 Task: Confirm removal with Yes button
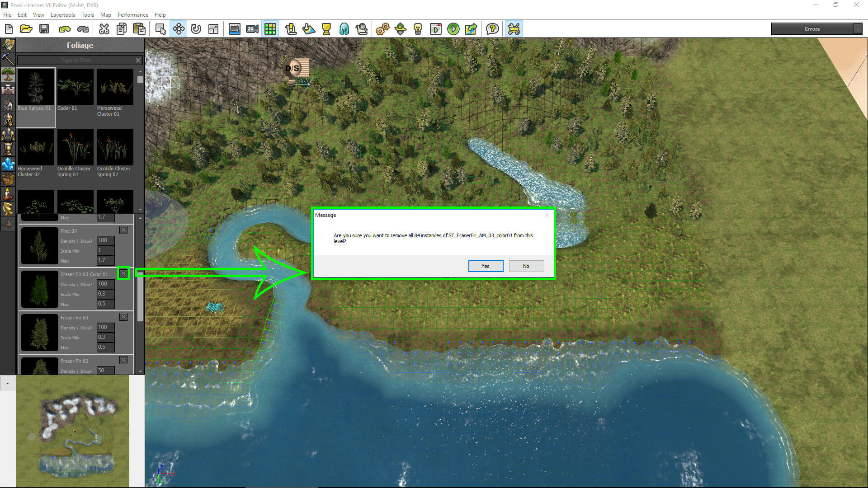click(486, 266)
